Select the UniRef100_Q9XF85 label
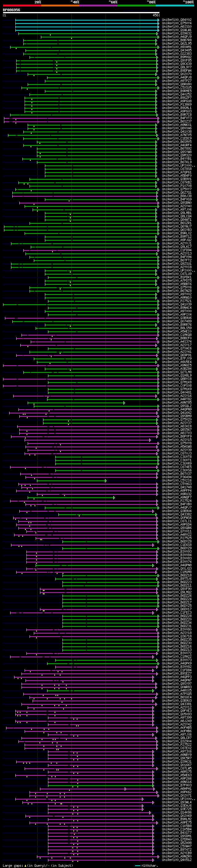197x868 pixels. 177,61
